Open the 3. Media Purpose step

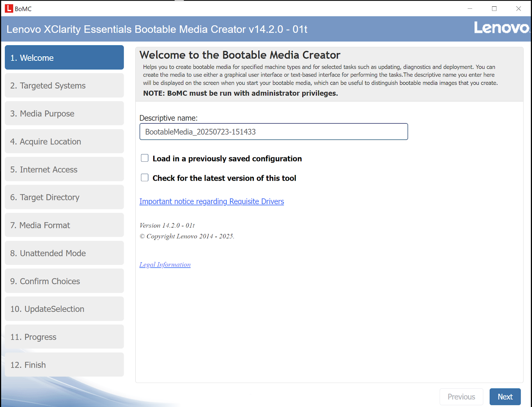[64, 113]
